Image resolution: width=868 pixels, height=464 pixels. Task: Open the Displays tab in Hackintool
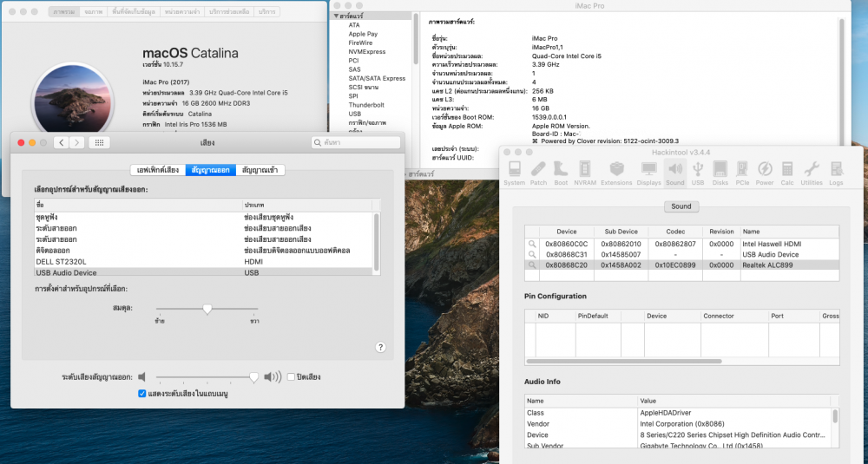point(648,173)
